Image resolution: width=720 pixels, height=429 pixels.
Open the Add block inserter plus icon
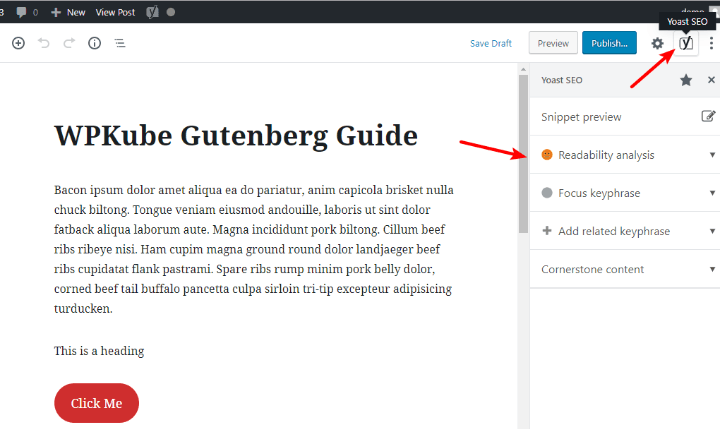pos(18,43)
